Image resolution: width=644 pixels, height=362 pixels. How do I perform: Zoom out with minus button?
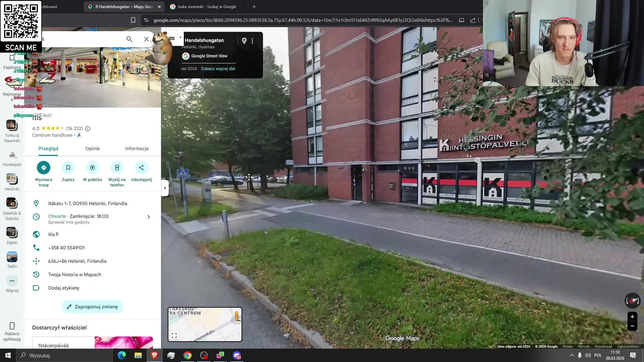(x=632, y=326)
